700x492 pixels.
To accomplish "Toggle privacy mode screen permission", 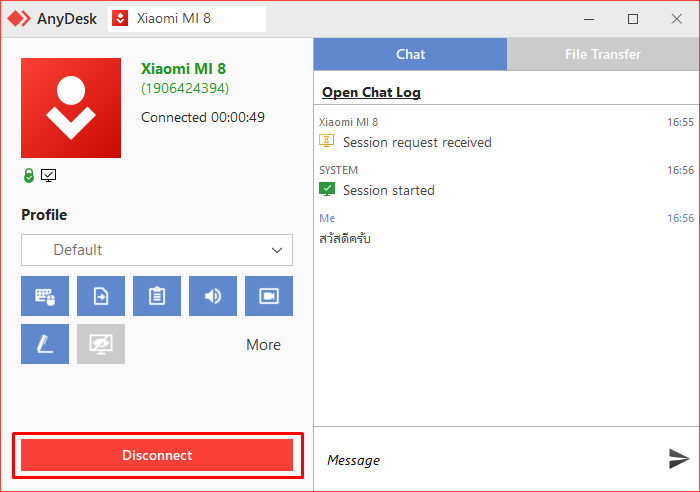I will click(101, 344).
